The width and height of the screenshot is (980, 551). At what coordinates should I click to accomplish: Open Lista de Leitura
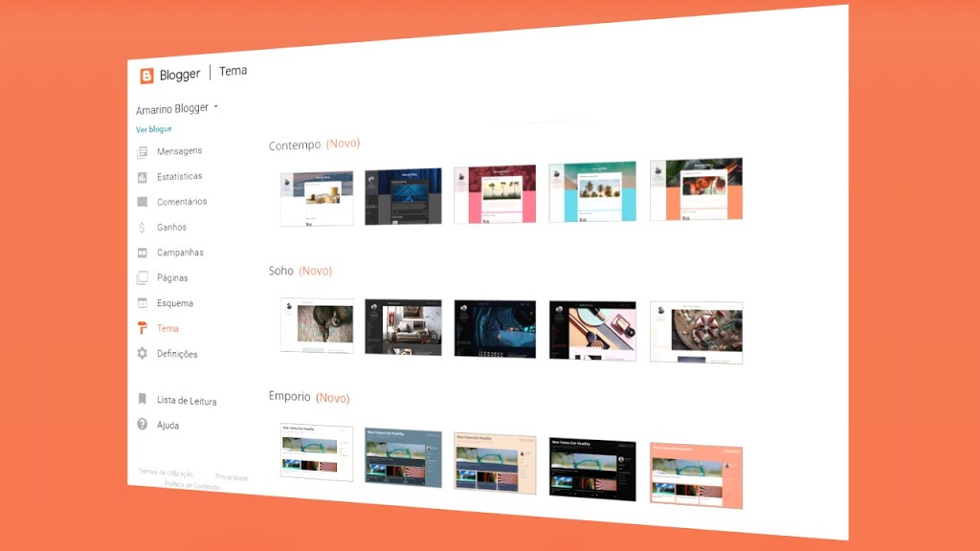click(187, 401)
